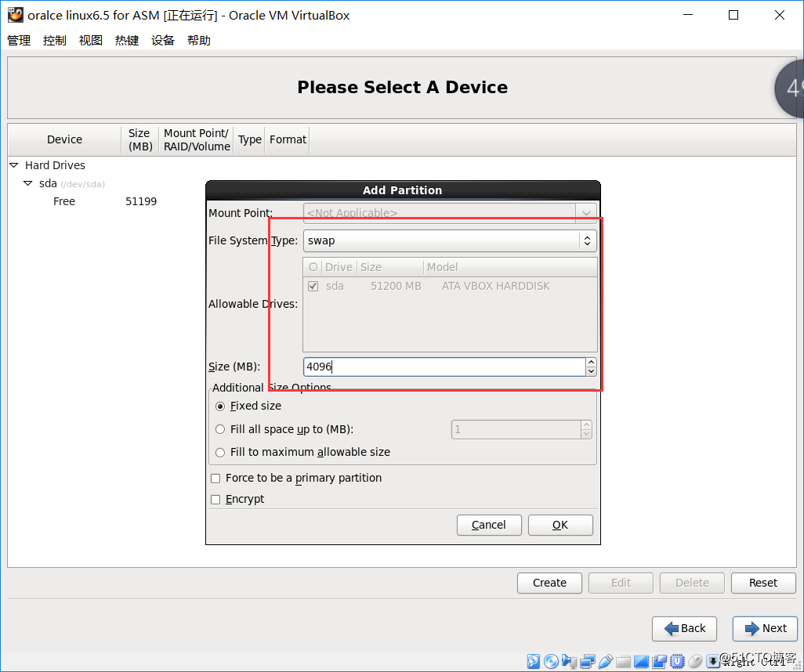
Task: Click the 51199 free size value
Action: pyautogui.click(x=141, y=201)
